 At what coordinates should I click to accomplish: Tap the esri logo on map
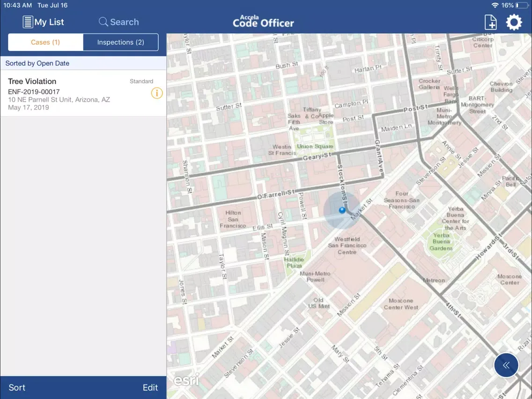pos(186,380)
